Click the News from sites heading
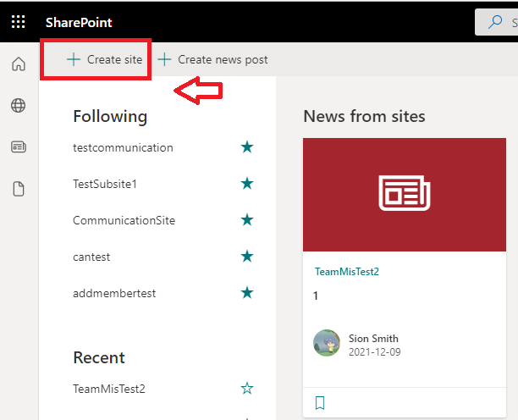This screenshot has width=518, height=420. point(364,116)
